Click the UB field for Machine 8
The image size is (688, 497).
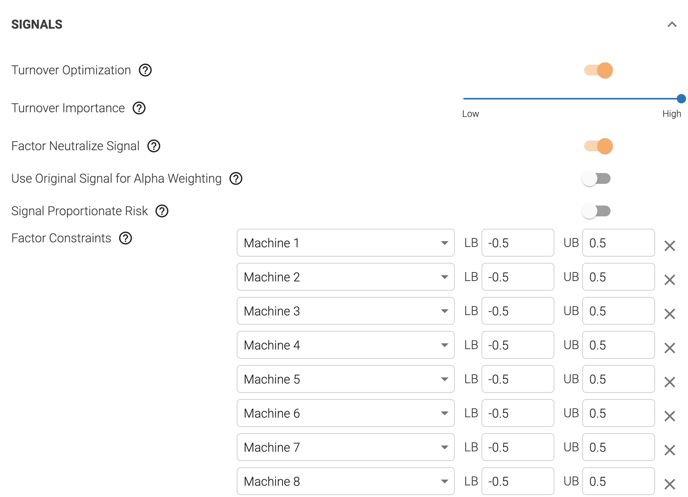619,481
